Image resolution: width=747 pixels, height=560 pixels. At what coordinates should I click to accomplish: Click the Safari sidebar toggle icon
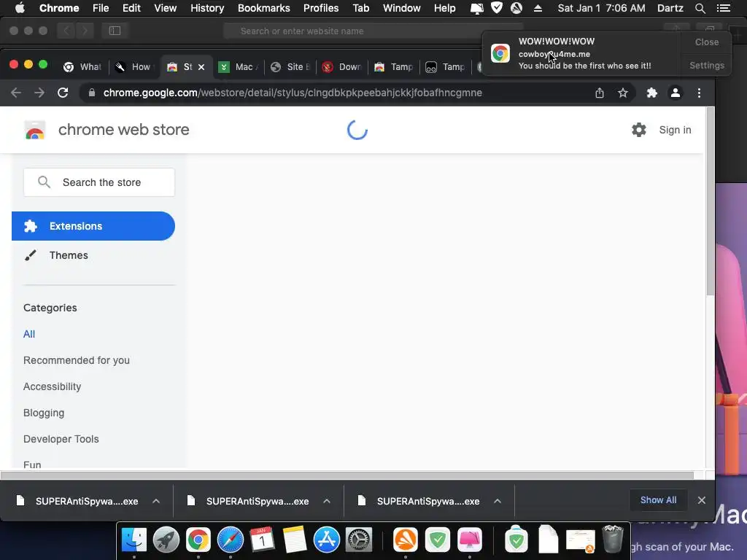click(x=115, y=31)
